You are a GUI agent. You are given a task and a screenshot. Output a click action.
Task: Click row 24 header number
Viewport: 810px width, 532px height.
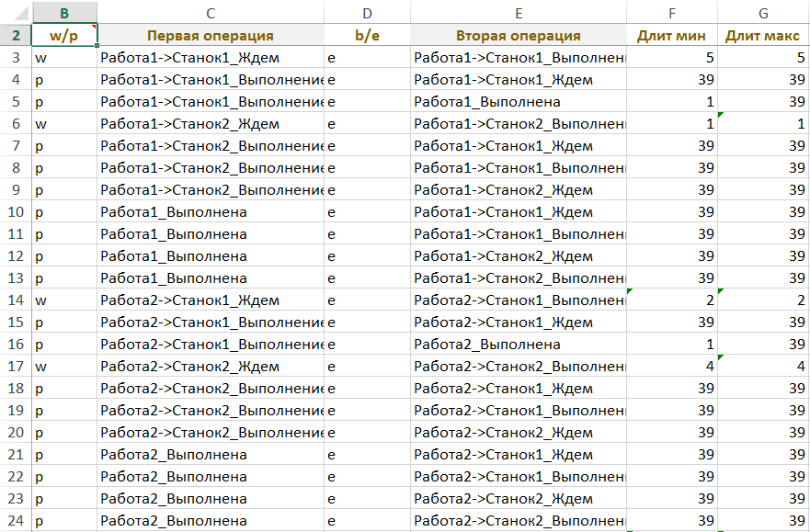[x=16, y=520]
